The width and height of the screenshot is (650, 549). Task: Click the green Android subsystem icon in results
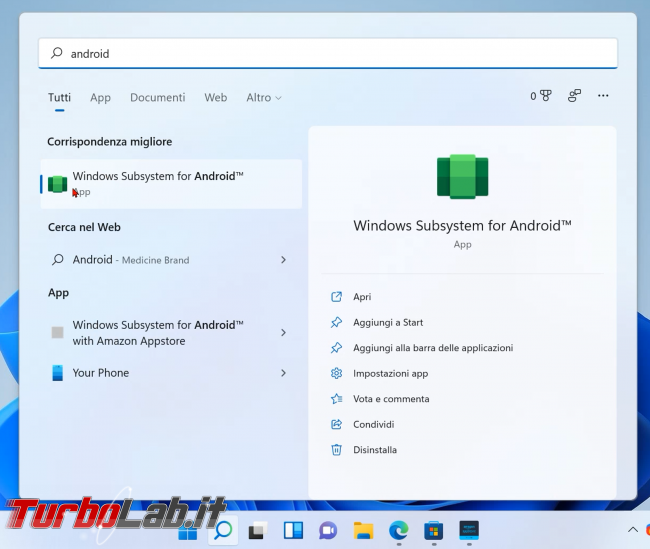(x=58, y=184)
